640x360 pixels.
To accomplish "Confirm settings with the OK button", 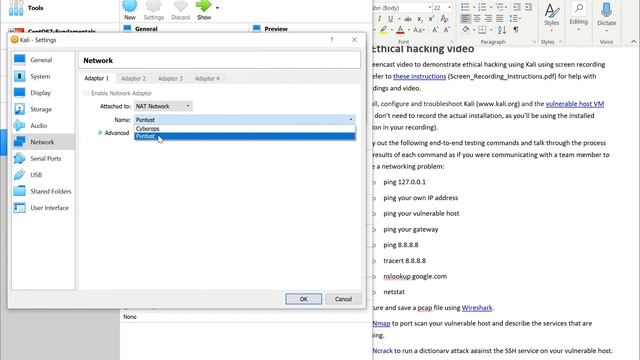I will click(x=303, y=299).
